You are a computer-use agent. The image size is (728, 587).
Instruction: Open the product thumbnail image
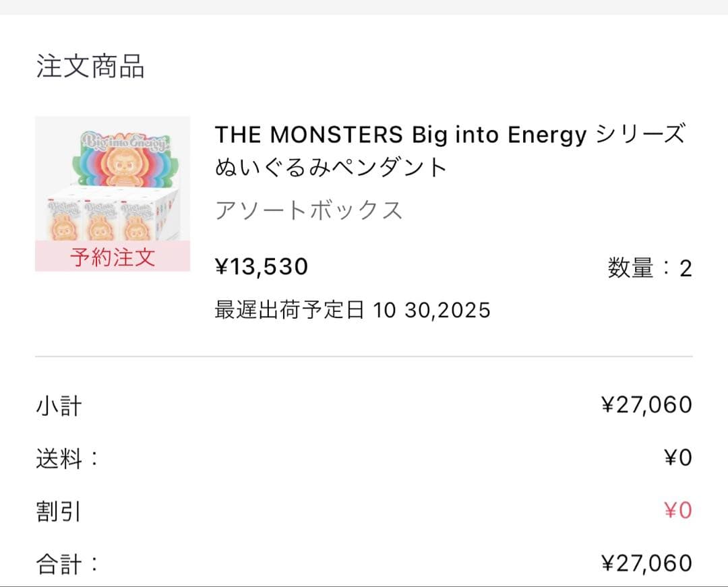click(113, 194)
